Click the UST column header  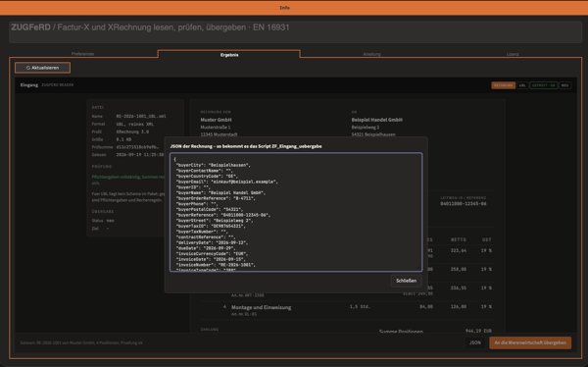pos(487,239)
